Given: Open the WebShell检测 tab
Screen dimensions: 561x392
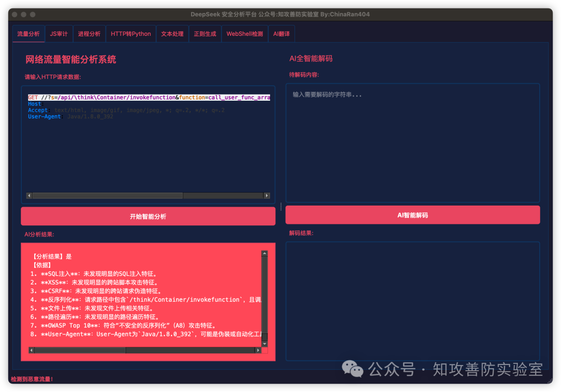Looking at the screenshot, I should click(245, 34).
